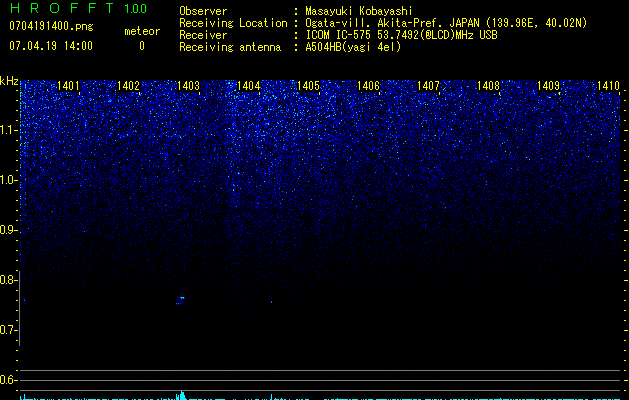The image size is (629, 400).
Task: Click the 0.8 kHz axis label
Action: [x=8, y=280]
